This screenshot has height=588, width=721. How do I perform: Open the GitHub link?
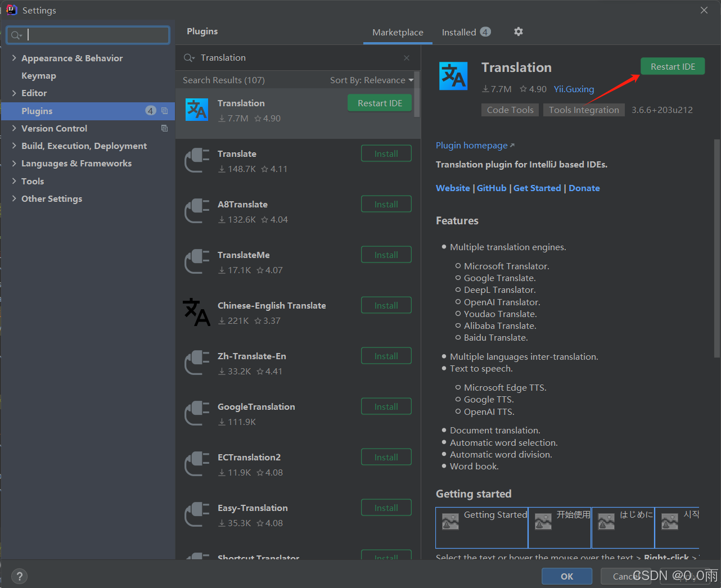coord(492,188)
